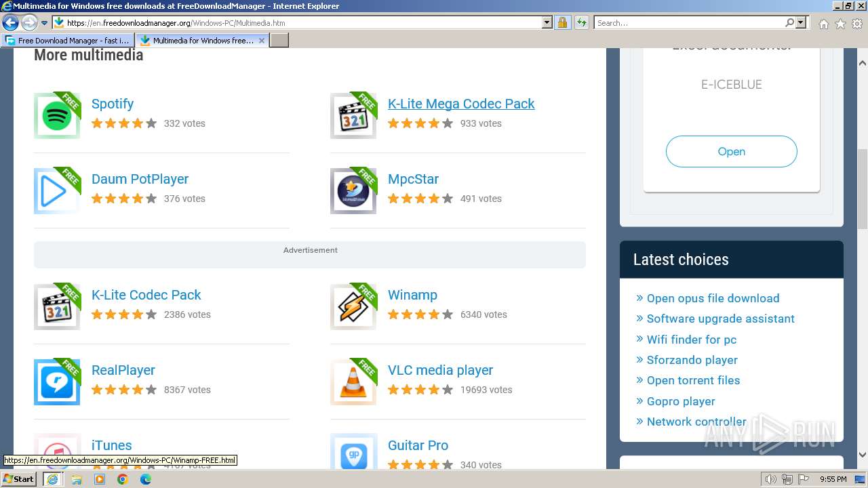Go forward with the browser Forward arrow
Image resolution: width=868 pixels, height=488 pixels.
click(29, 23)
